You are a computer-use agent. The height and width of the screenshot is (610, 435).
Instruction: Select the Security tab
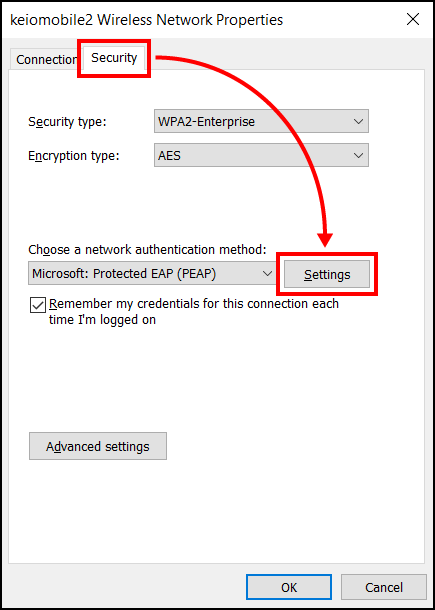(x=114, y=58)
